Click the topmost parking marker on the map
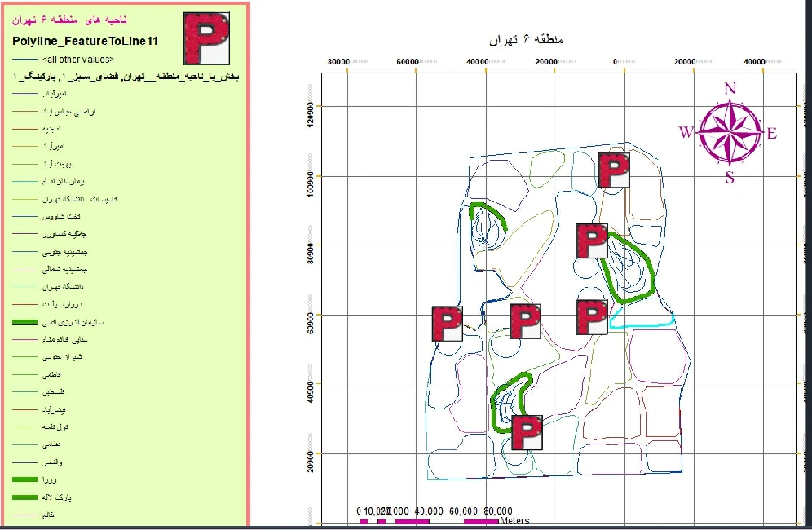 coord(614,170)
